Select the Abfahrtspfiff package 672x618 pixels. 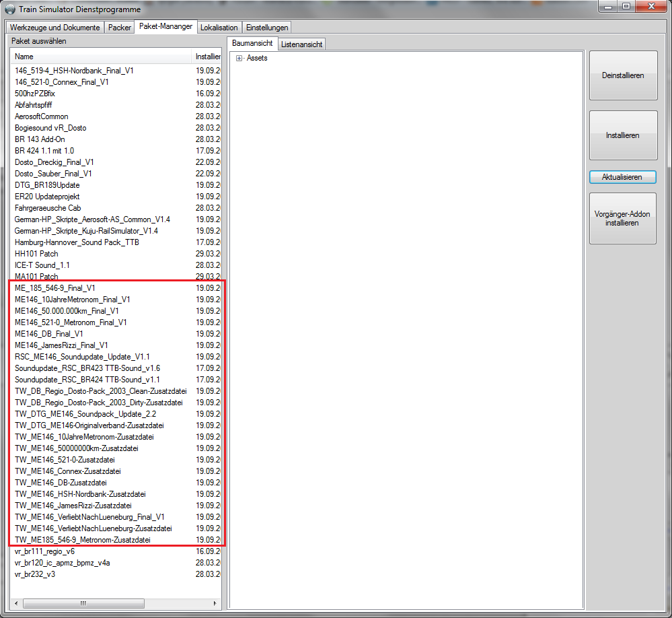pos(33,105)
